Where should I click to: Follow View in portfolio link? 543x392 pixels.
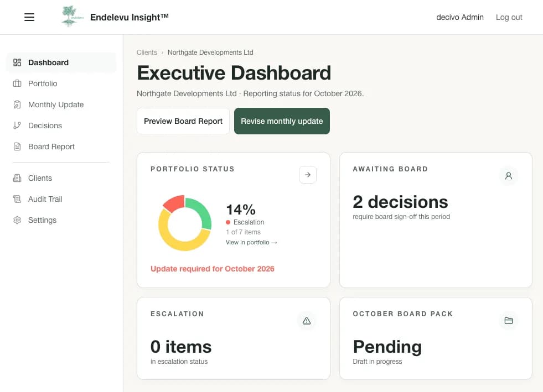click(x=251, y=242)
